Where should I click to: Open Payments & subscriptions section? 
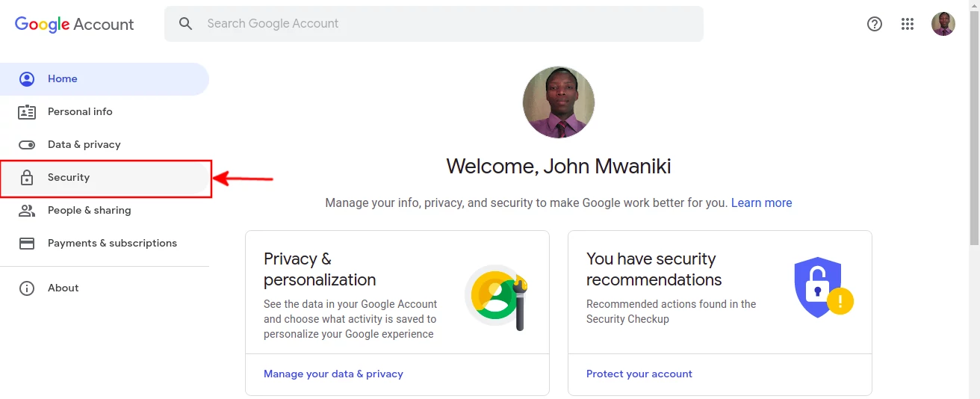(105, 244)
